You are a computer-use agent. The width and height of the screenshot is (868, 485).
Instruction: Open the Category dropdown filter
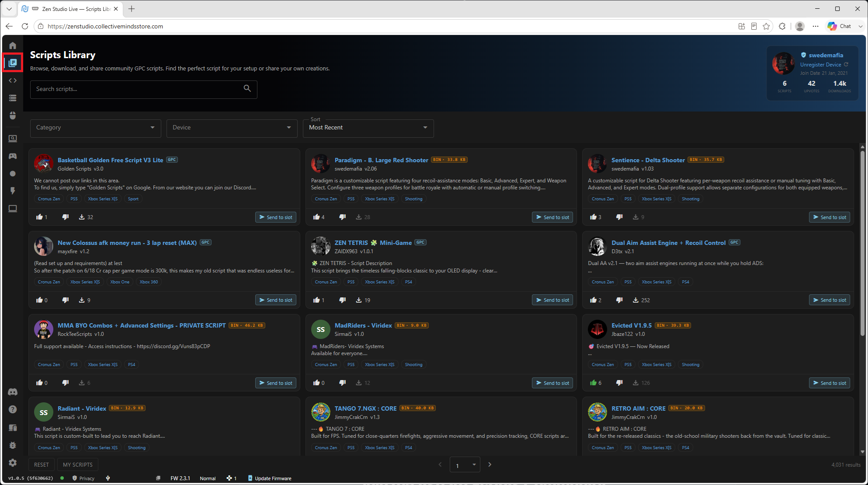pyautogui.click(x=95, y=128)
